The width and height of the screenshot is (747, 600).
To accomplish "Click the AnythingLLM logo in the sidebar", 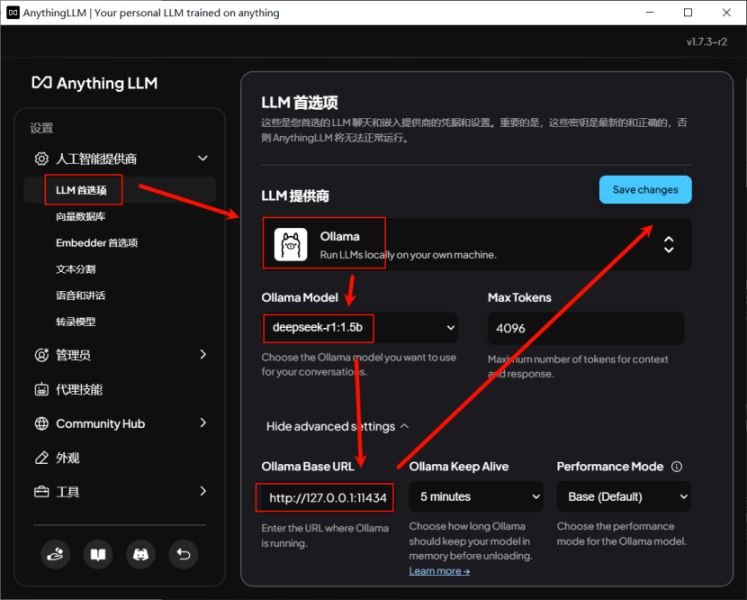I will coord(94,83).
